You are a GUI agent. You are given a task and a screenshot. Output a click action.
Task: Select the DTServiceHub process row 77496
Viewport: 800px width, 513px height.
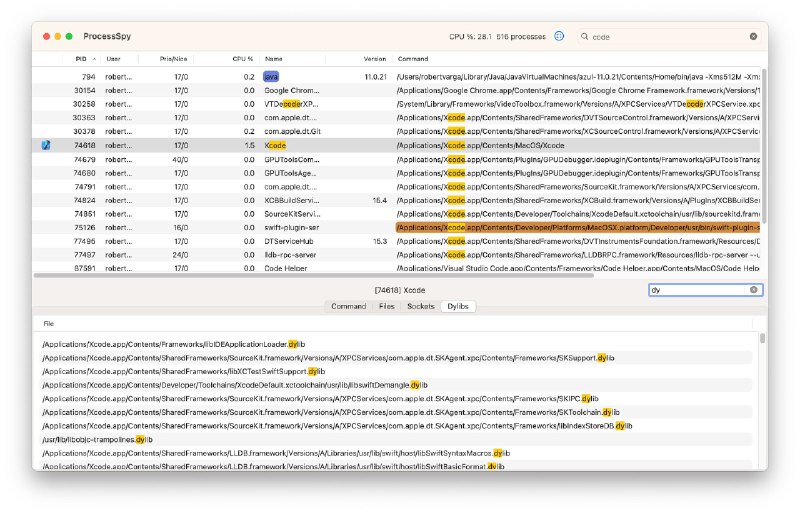[x=397, y=241]
